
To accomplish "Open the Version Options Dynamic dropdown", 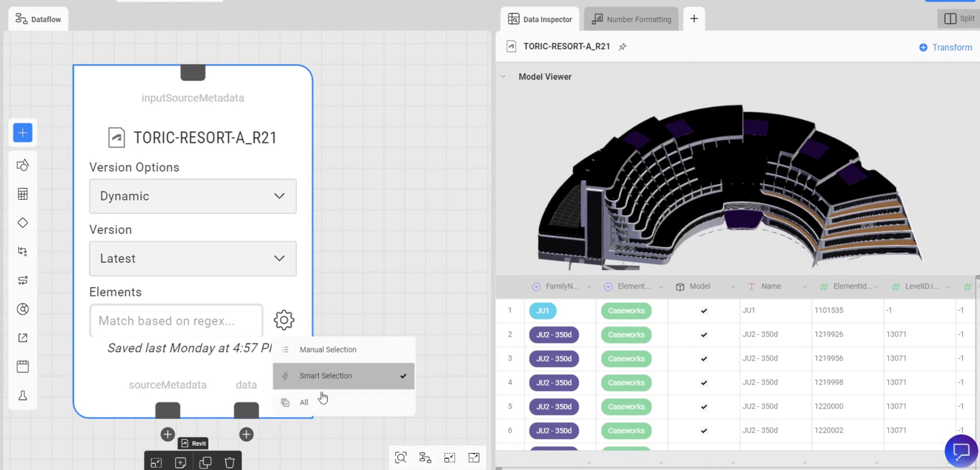I will point(193,196).
